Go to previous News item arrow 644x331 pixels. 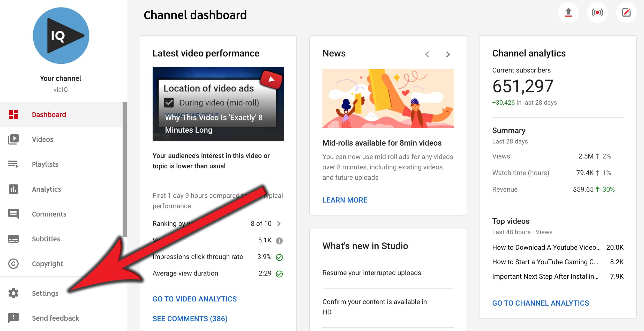pos(427,54)
